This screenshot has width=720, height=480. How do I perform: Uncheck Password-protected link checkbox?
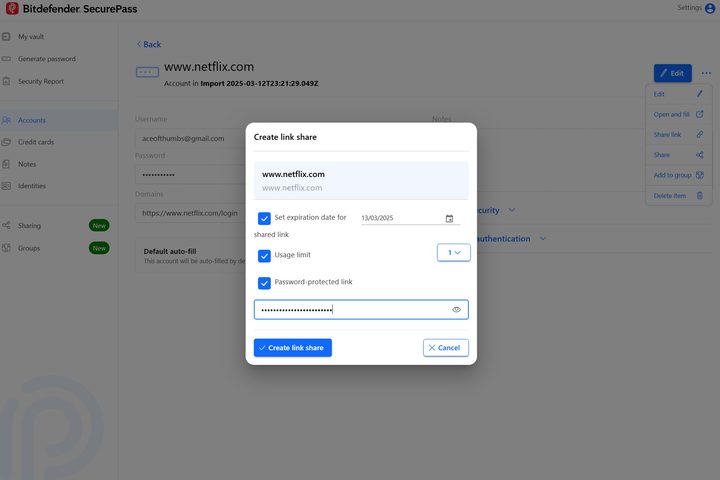[x=264, y=283]
